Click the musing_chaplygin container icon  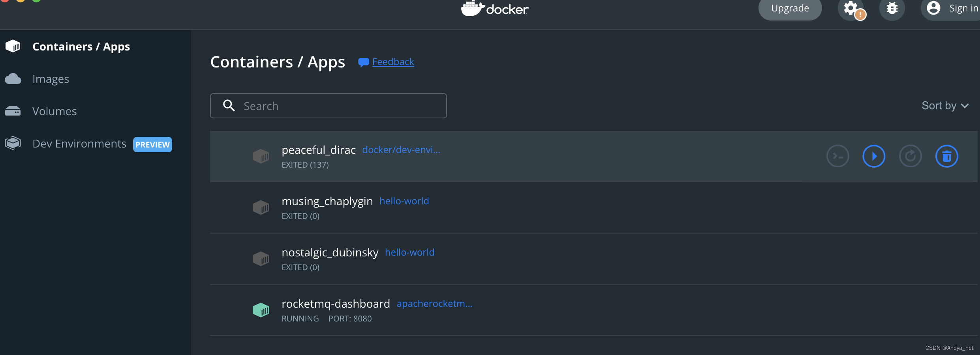point(261,207)
